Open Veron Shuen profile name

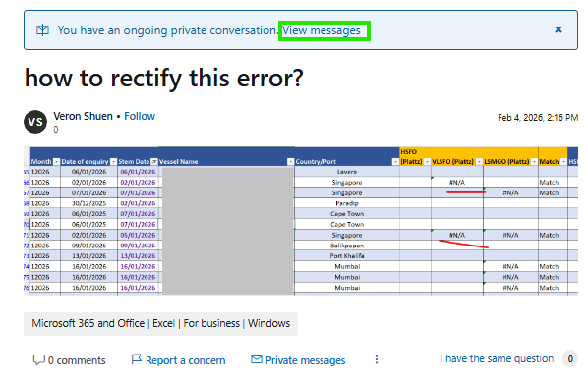(83, 116)
